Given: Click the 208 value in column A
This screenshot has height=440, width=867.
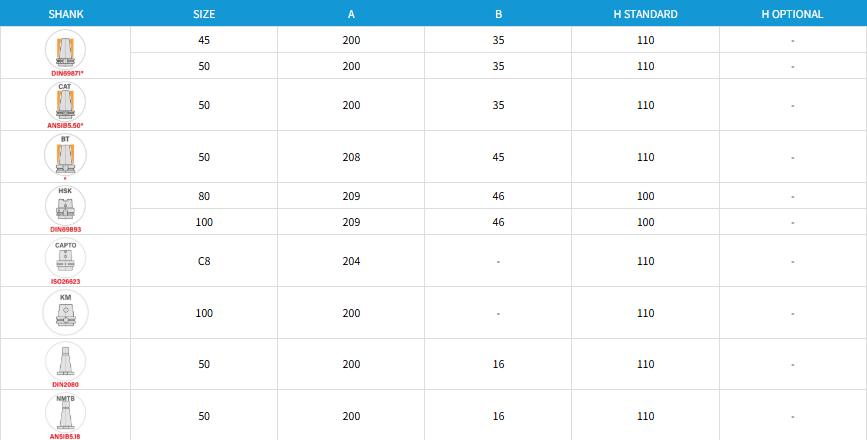Looking at the screenshot, I should click(x=351, y=157).
